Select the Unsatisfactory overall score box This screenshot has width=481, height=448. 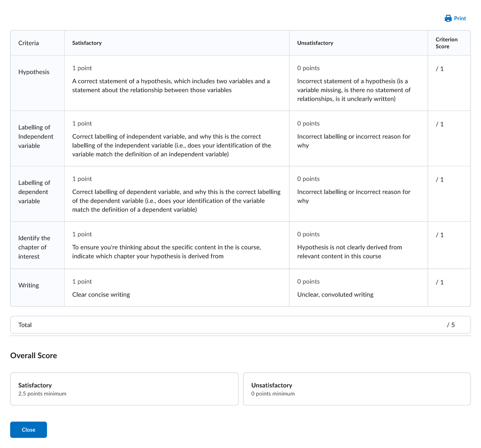pos(357,389)
